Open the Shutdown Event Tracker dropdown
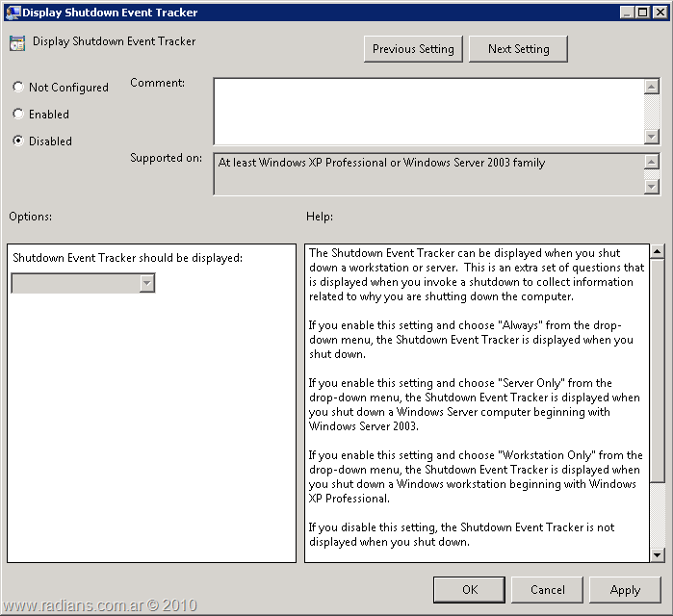Image resolution: width=673 pixels, height=616 pixels. pyautogui.click(x=146, y=283)
